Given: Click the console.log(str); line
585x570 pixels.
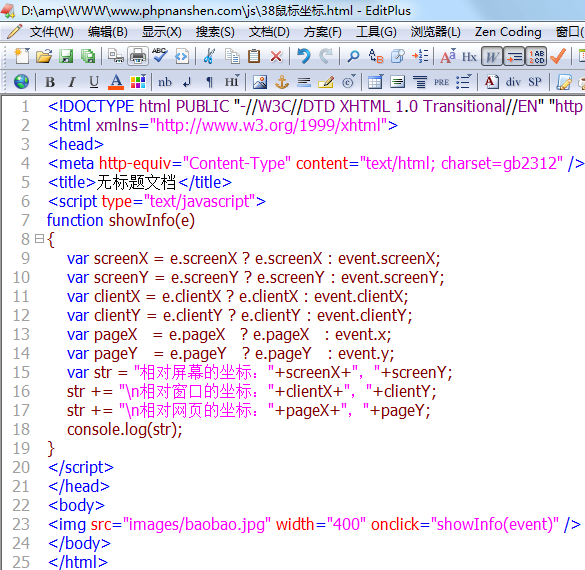Looking at the screenshot, I should click(125, 429).
